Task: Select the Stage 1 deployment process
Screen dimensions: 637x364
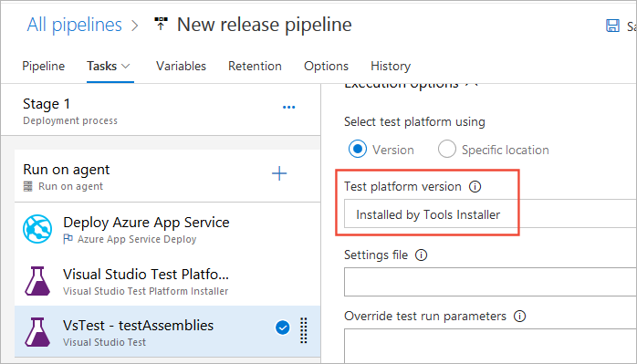Action: click(161, 110)
